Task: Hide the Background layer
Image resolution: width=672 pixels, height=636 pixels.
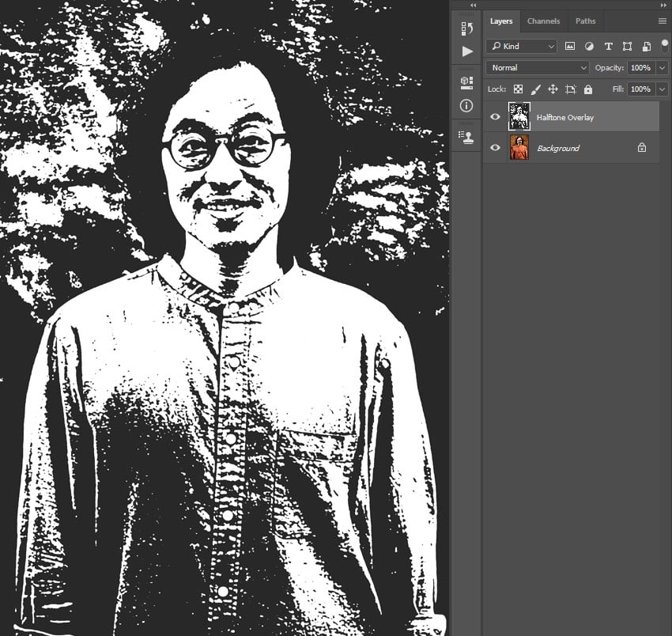Action: pyautogui.click(x=495, y=148)
